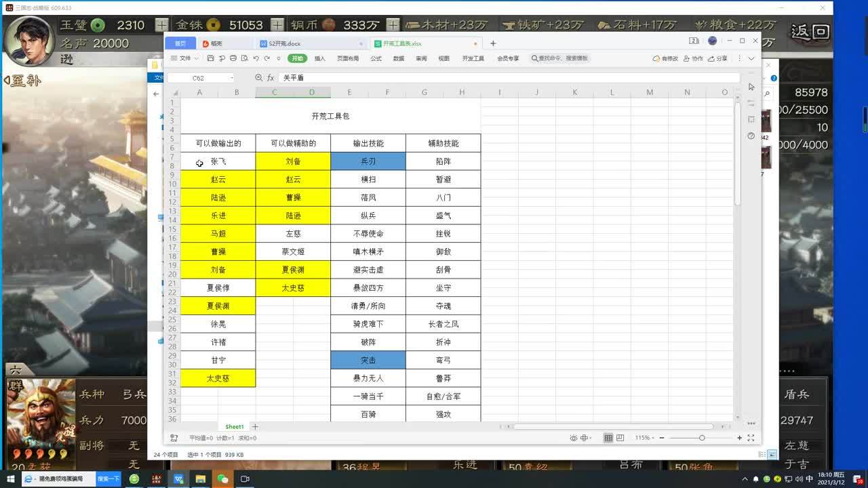Open the 数据 ribbon tab
This screenshot has width=868, height=488.
[399, 58]
